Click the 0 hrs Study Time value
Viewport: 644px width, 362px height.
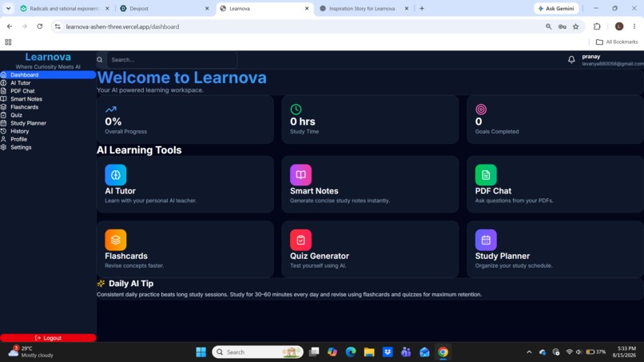[303, 121]
